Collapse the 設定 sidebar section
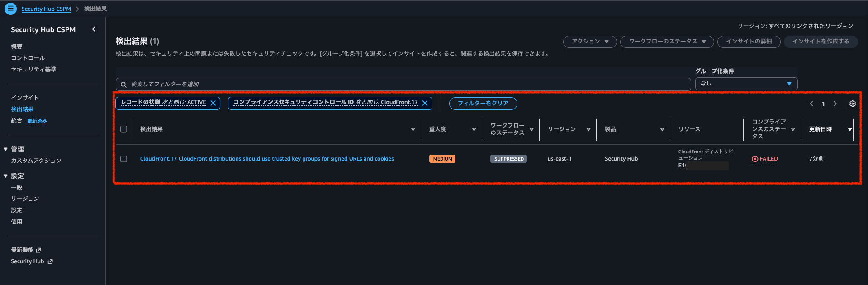 pos(5,176)
